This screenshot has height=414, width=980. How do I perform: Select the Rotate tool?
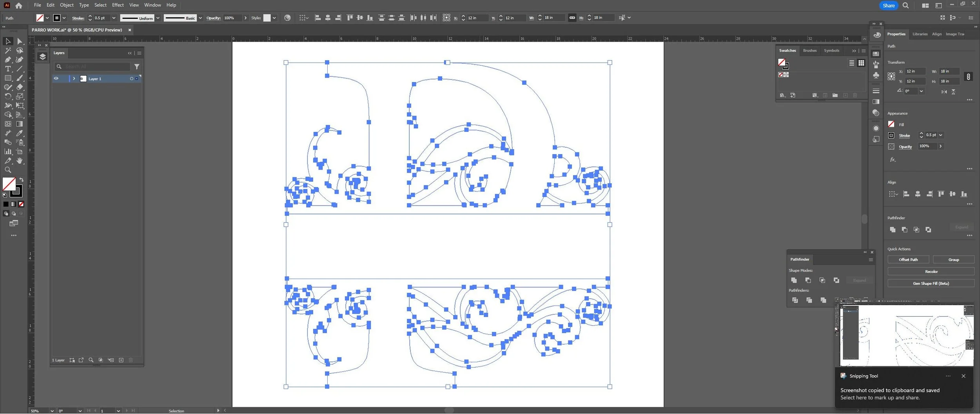click(8, 96)
